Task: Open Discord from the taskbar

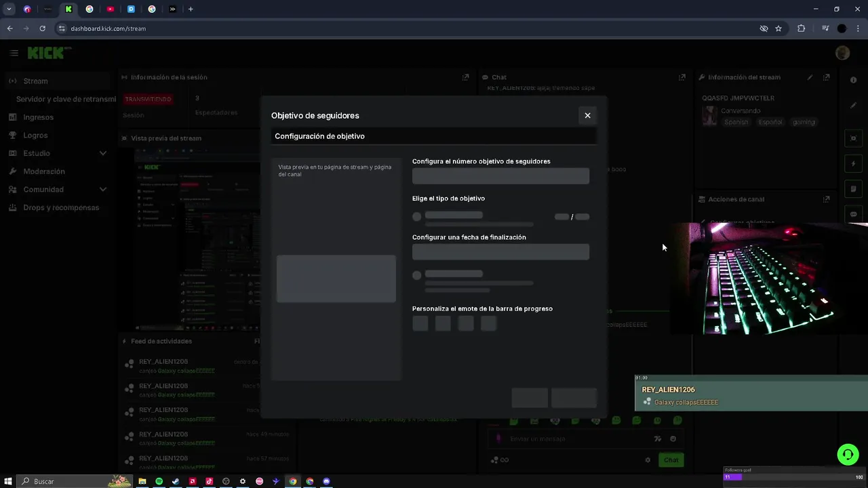Action: (x=326, y=481)
